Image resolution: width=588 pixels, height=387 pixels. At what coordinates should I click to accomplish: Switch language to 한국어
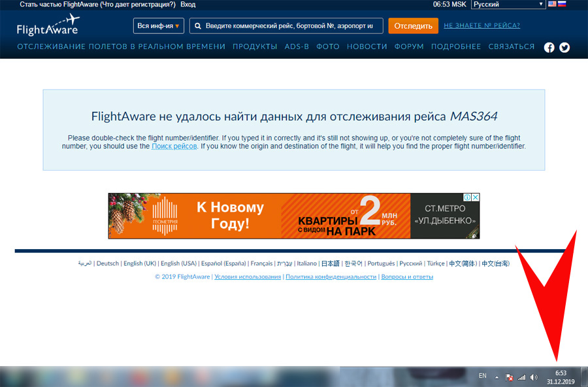click(353, 263)
